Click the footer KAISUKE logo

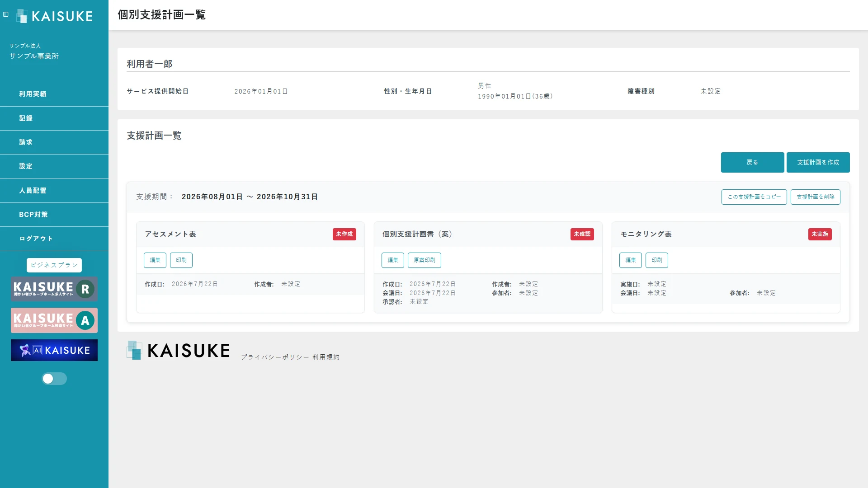click(178, 350)
